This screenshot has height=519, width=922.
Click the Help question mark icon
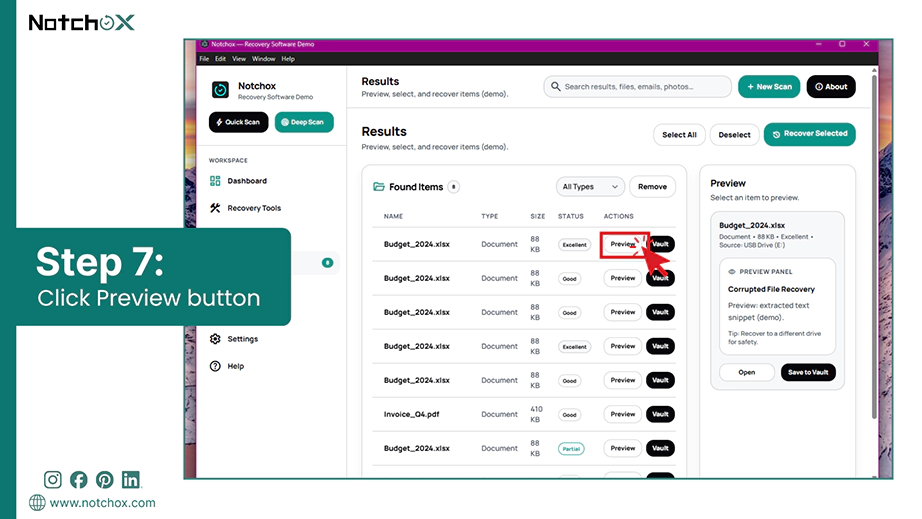coord(215,366)
